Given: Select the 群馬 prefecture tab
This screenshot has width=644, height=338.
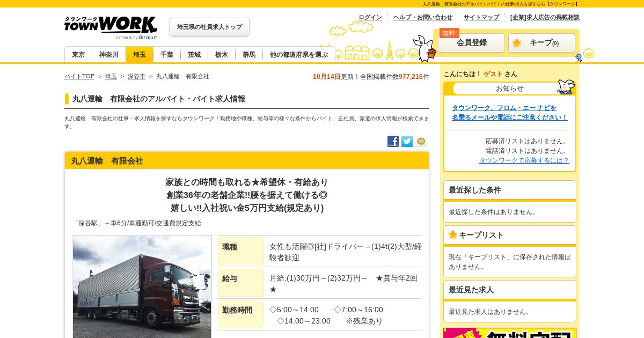Looking at the screenshot, I should pos(249,55).
